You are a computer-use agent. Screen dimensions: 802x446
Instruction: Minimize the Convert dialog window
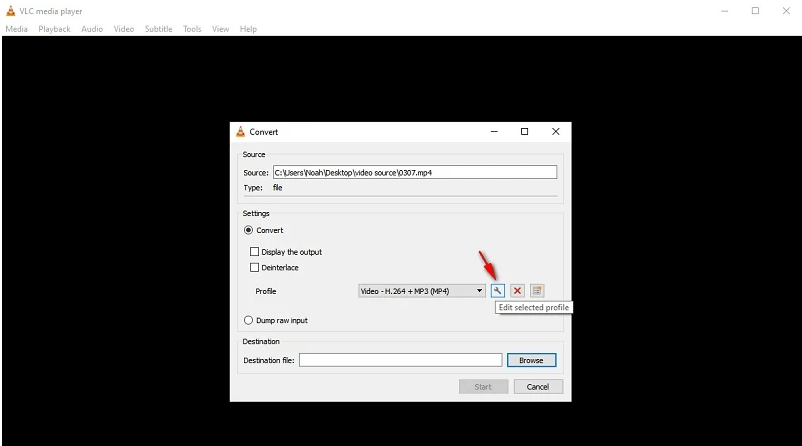click(494, 132)
